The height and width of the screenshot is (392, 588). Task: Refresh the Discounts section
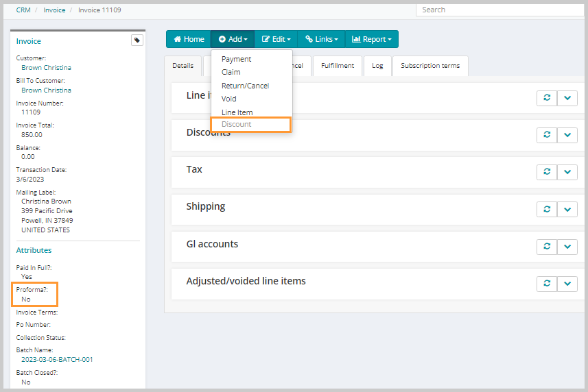tap(547, 135)
